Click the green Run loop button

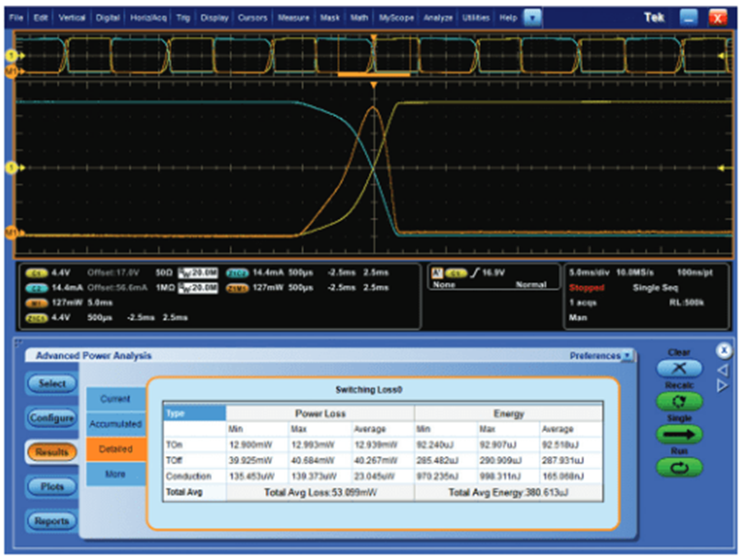click(x=679, y=468)
